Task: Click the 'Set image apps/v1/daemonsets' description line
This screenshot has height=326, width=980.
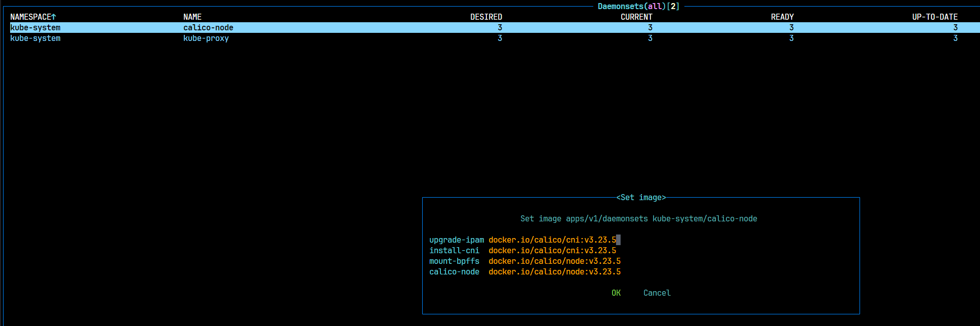Action: click(x=639, y=219)
